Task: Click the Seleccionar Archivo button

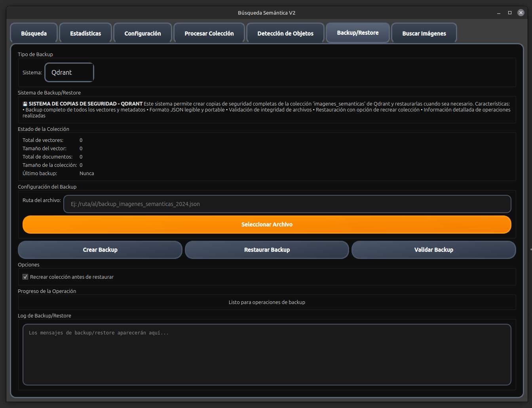Action: tap(267, 224)
